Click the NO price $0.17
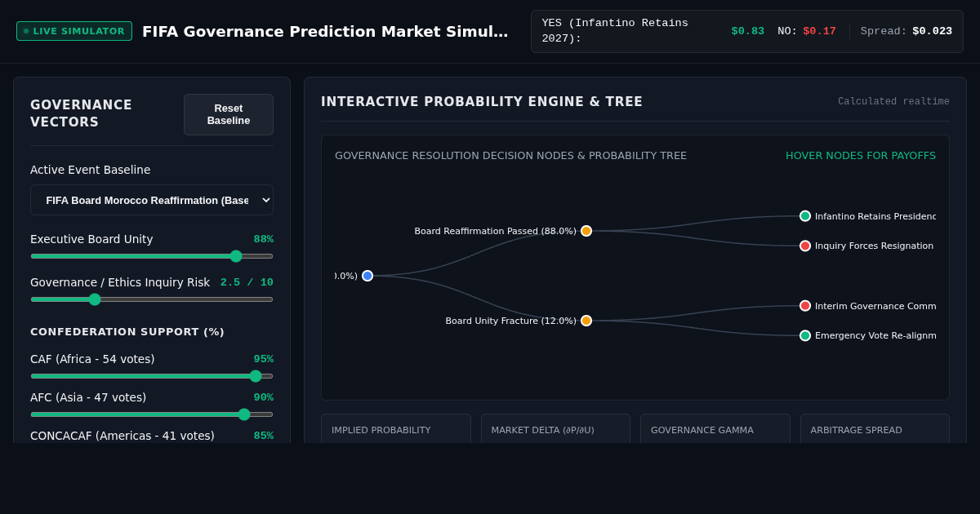Image resolution: width=980 pixels, height=514 pixels. tap(819, 31)
